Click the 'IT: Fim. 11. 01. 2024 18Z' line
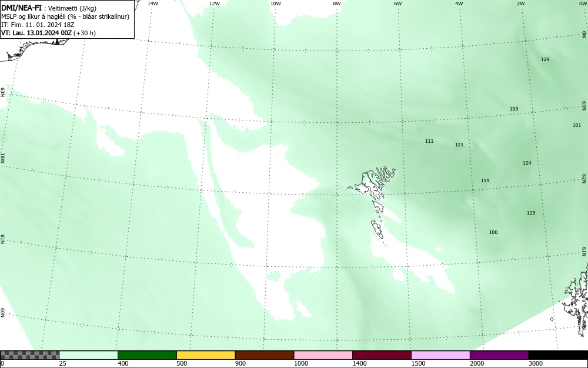This screenshot has height=368, width=588. (38, 25)
